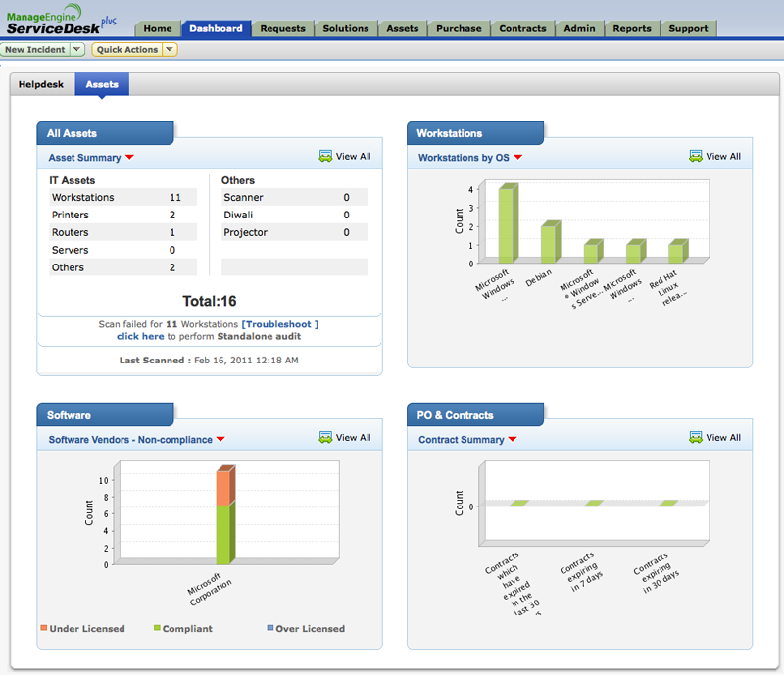Click the orange Under Licensed legend swatch
This screenshot has height=675, width=784.
click(x=44, y=628)
